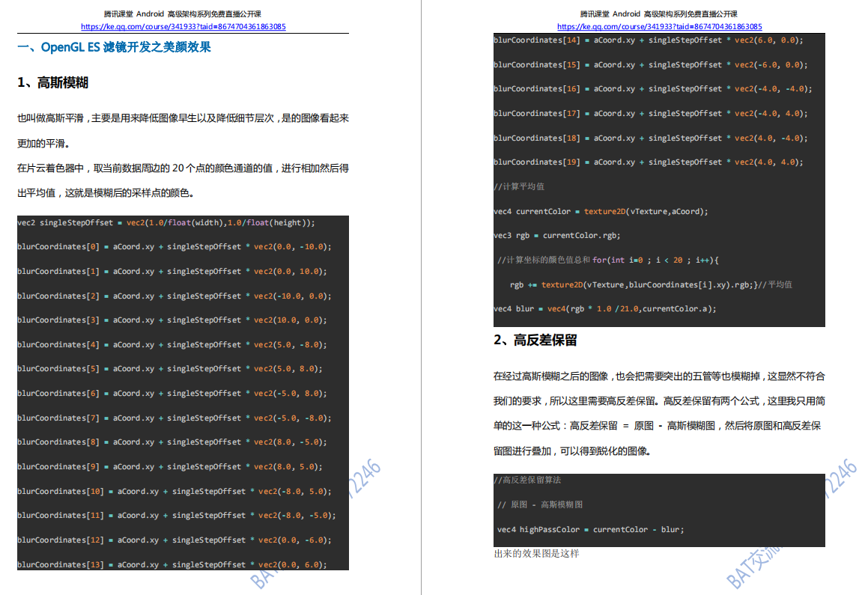Viewport: 868px width, 595px height.
Task: Click the blurCoordinates[16] code line
Action: [652, 89]
